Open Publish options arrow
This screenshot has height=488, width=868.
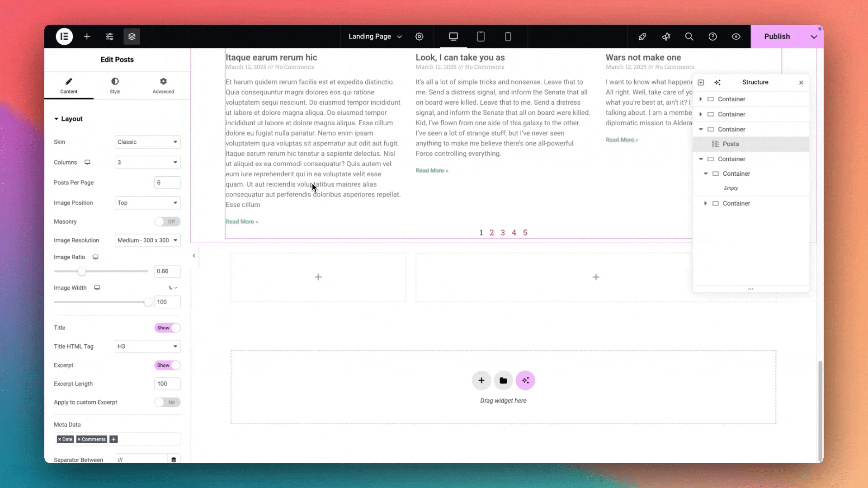(814, 37)
